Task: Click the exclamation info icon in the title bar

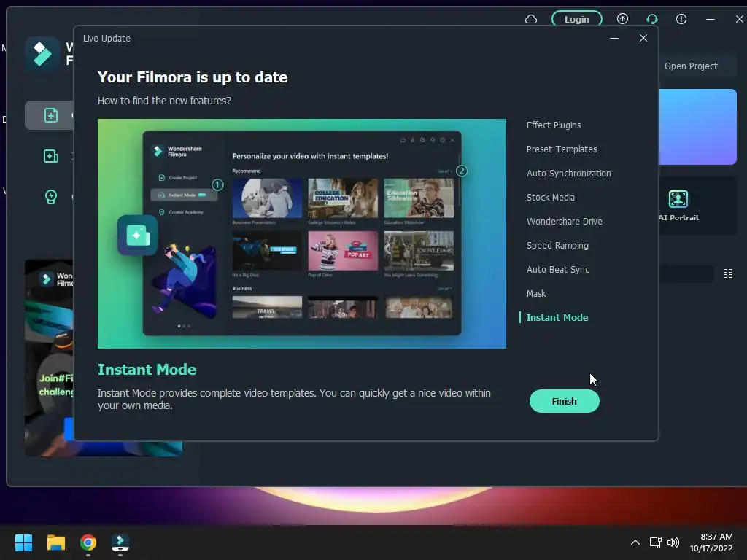Action: (681, 18)
